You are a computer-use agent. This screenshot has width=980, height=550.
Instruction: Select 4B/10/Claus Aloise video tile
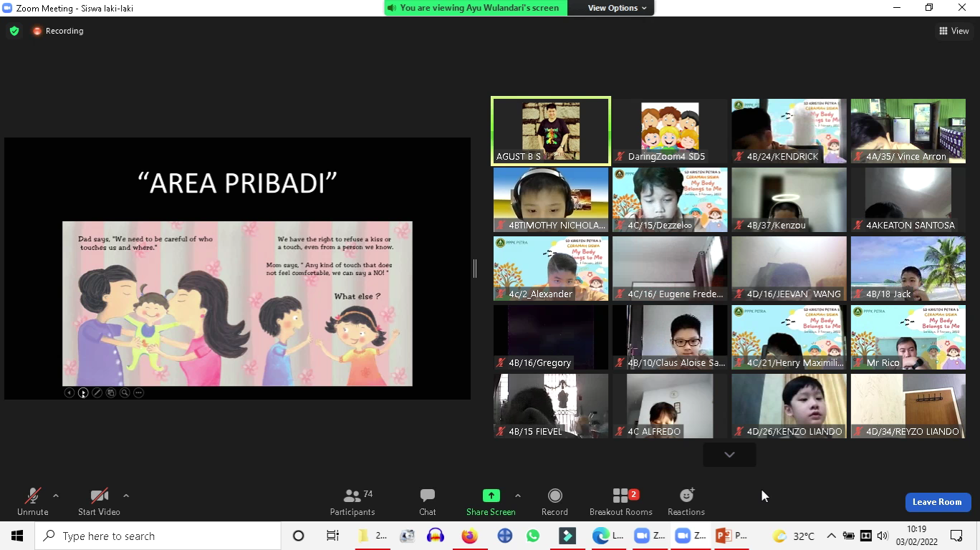coord(670,337)
